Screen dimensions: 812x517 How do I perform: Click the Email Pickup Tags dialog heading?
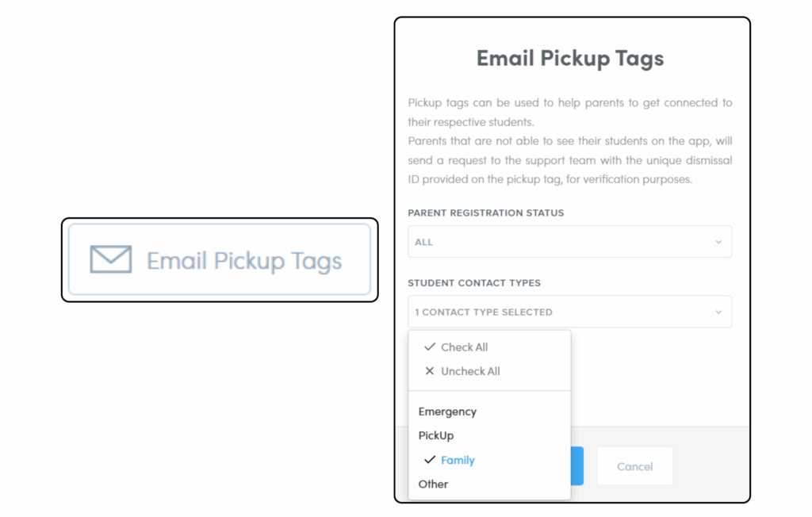point(569,59)
